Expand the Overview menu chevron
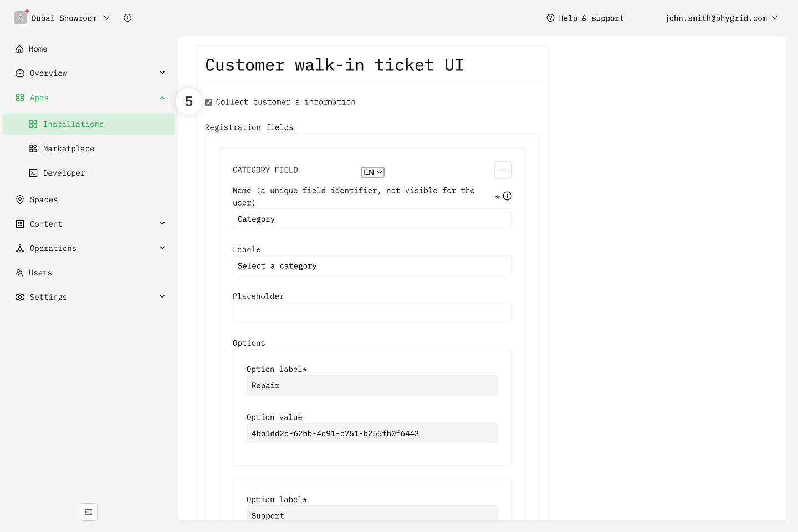The width and height of the screenshot is (798, 532). coord(162,73)
